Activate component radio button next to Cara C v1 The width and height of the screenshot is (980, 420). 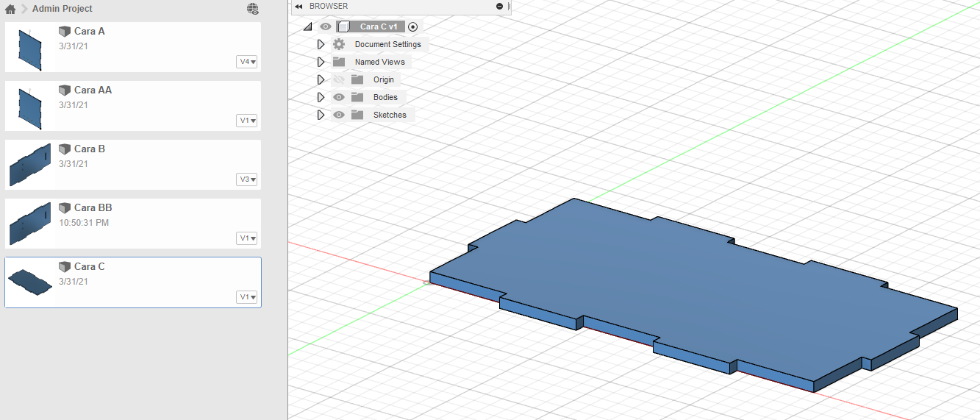[412, 26]
